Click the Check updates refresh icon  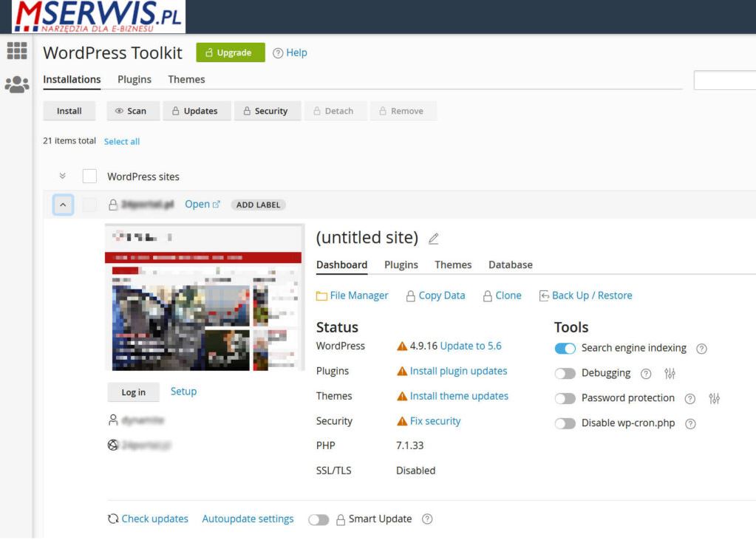113,519
